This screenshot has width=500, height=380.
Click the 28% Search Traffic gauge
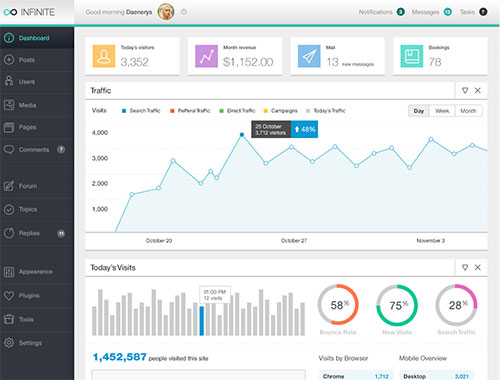coord(456,305)
